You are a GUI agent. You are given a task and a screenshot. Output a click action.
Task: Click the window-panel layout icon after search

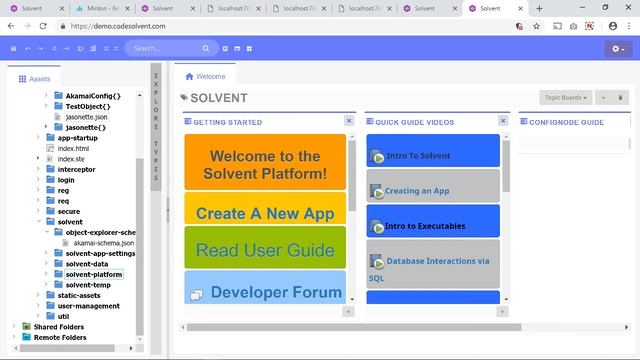pyautogui.click(x=237, y=49)
